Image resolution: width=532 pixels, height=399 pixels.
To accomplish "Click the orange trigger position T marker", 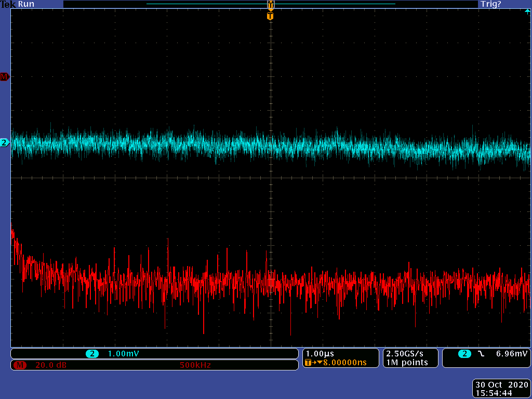I will point(270,16).
